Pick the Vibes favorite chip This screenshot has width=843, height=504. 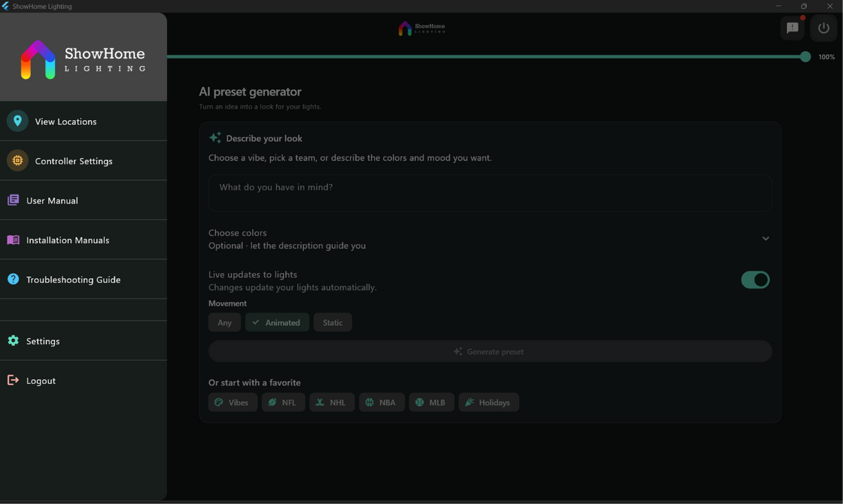pyautogui.click(x=233, y=402)
